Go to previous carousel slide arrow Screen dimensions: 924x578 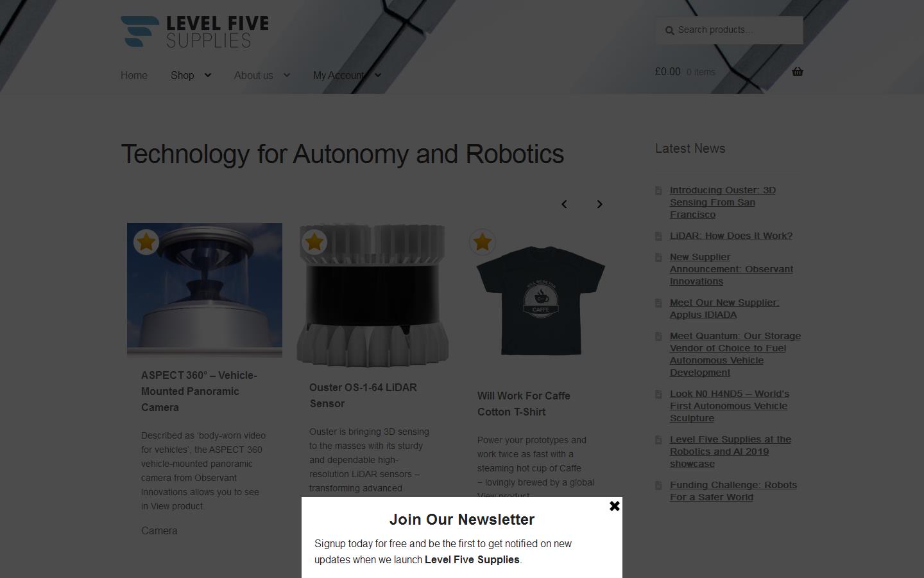pyautogui.click(x=564, y=204)
